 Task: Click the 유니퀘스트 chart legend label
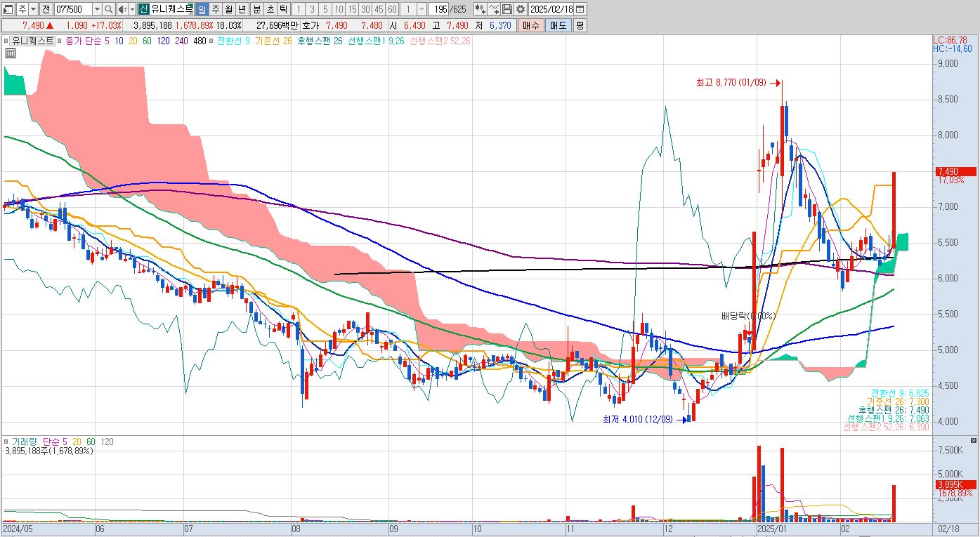click(x=33, y=41)
